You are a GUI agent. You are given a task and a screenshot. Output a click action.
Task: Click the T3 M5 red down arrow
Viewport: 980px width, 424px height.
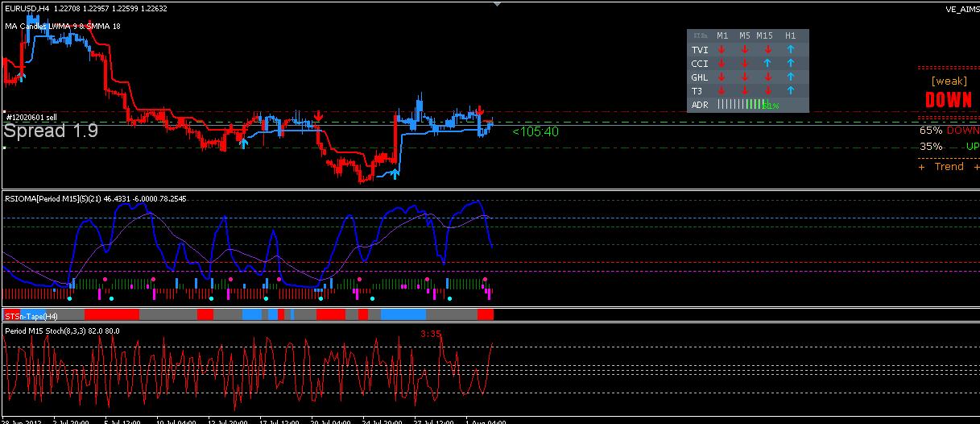pos(745,91)
